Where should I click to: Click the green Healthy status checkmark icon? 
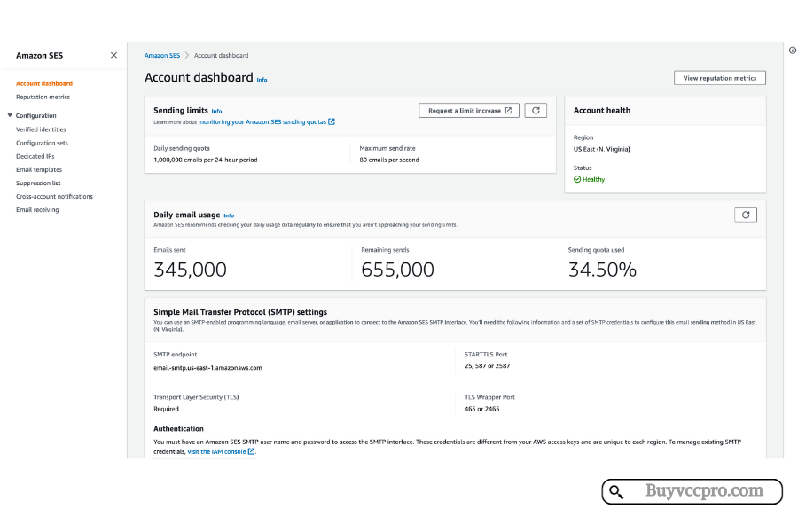(x=577, y=179)
